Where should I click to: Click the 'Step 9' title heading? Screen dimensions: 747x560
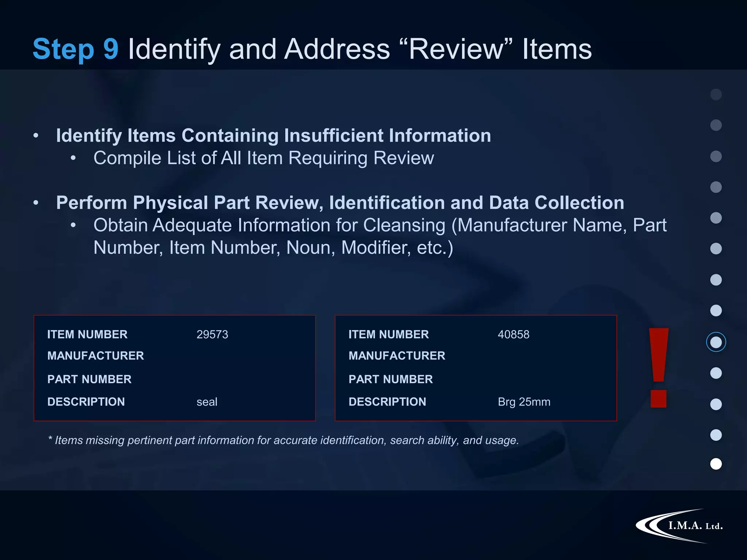[x=76, y=49]
